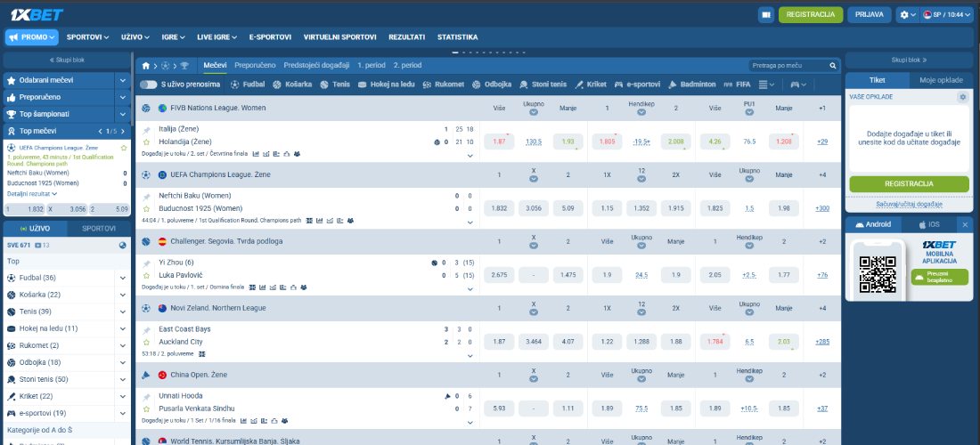The width and height of the screenshot is (980, 445).
Task: Click the green REGISTRACIJA header button
Action: click(x=811, y=14)
